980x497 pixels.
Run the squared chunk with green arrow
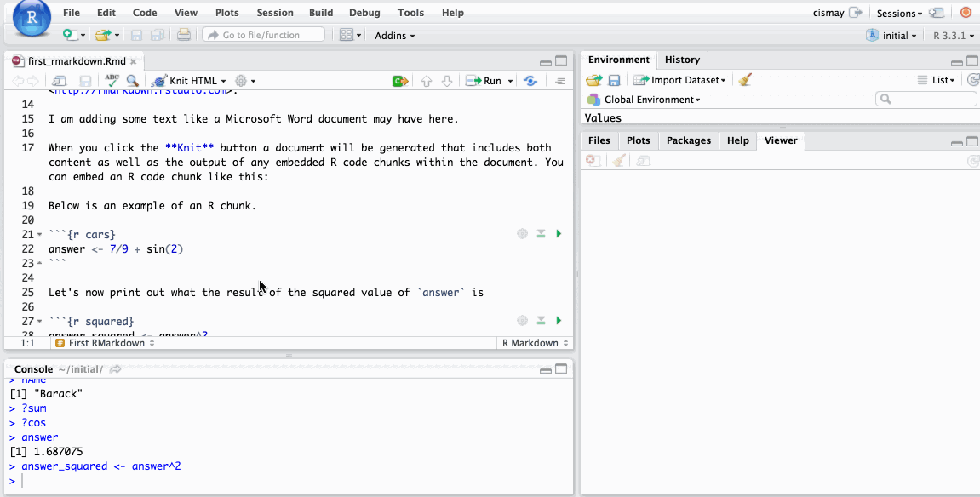pos(559,320)
